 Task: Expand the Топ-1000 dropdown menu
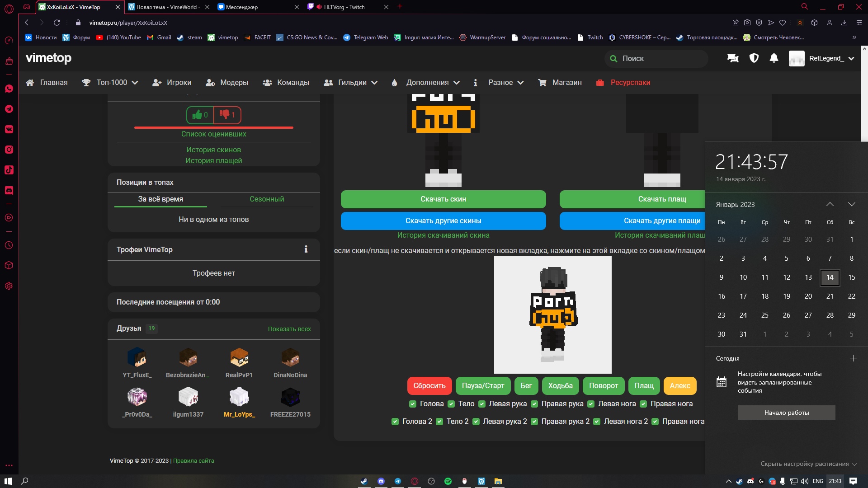click(x=110, y=83)
